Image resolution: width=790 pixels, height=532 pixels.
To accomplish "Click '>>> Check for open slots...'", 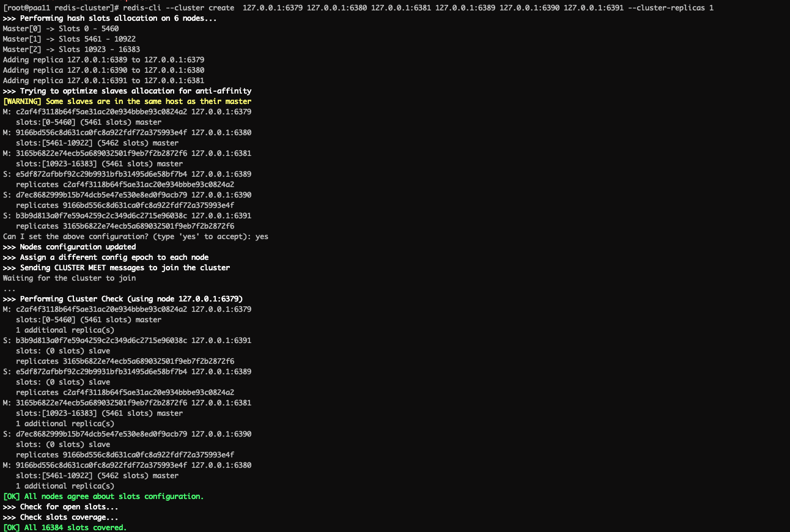I will (x=61, y=507).
